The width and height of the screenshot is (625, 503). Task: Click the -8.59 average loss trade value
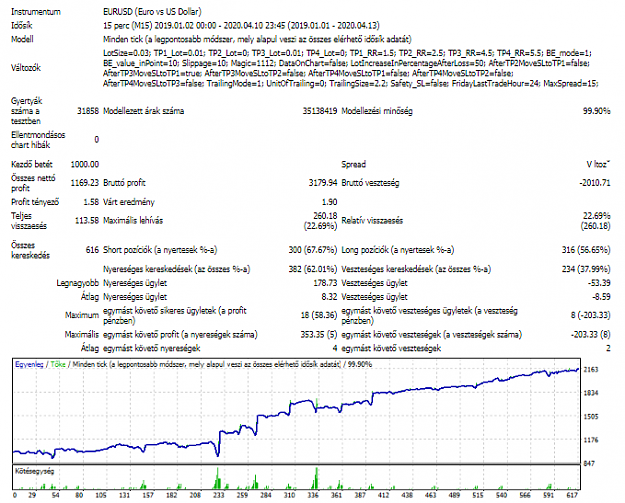click(x=601, y=297)
